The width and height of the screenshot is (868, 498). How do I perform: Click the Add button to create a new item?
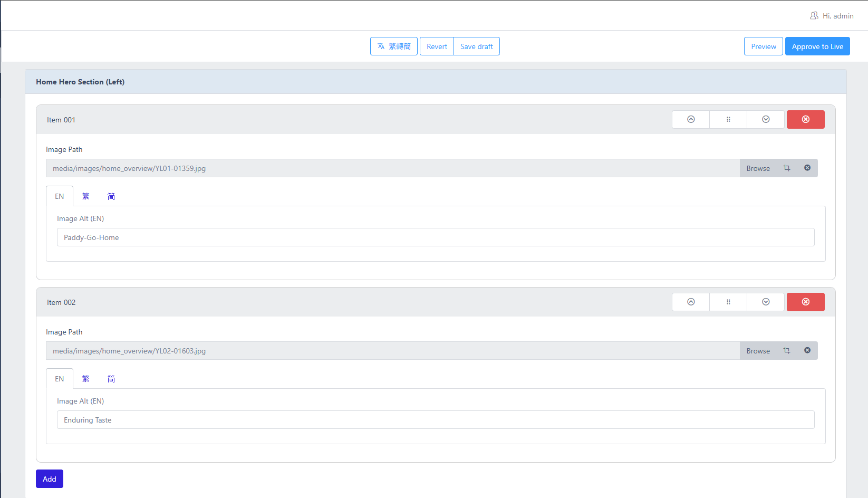pos(49,478)
